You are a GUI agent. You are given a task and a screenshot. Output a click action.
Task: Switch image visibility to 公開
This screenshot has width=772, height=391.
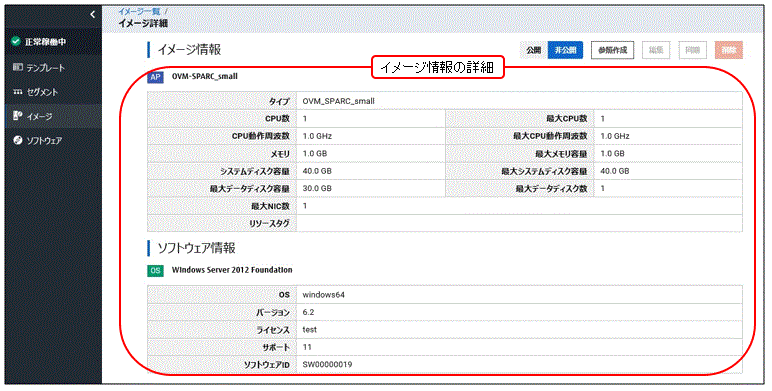[534, 50]
